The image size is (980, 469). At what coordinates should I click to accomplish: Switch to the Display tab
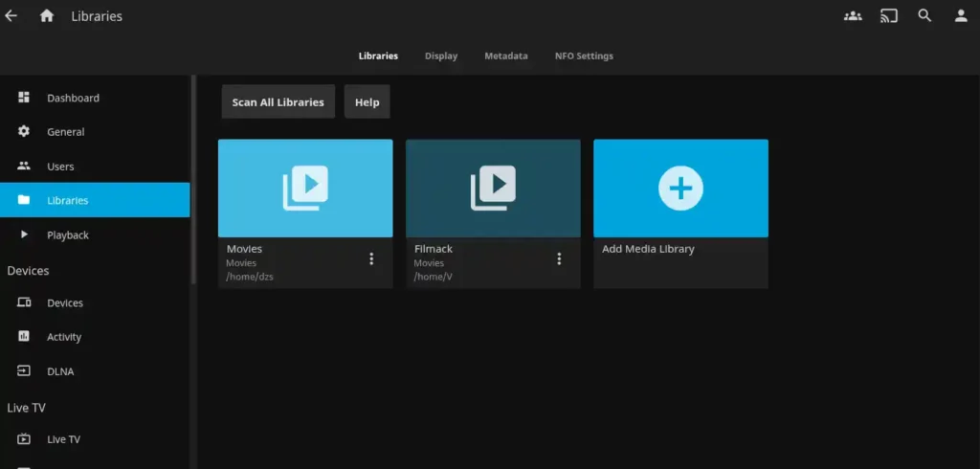(441, 56)
